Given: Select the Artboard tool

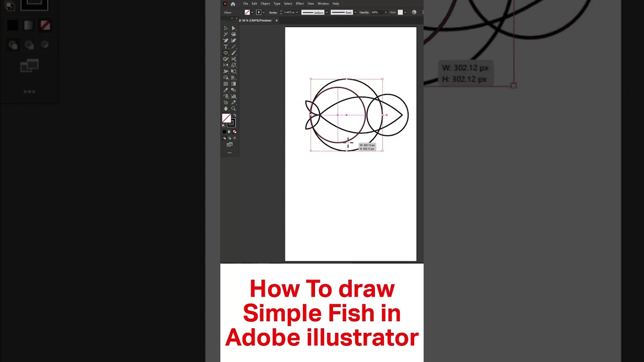Looking at the screenshot, I should click(226, 103).
